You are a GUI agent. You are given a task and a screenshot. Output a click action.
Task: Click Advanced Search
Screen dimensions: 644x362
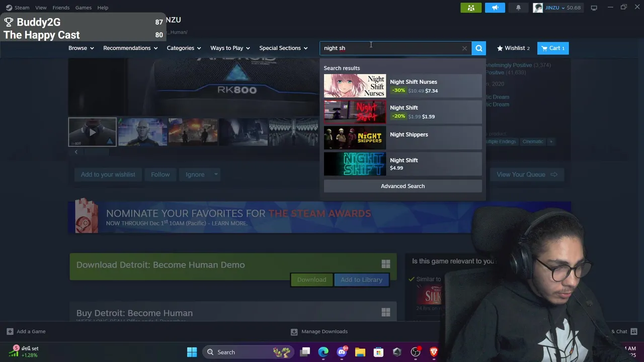[x=403, y=186]
